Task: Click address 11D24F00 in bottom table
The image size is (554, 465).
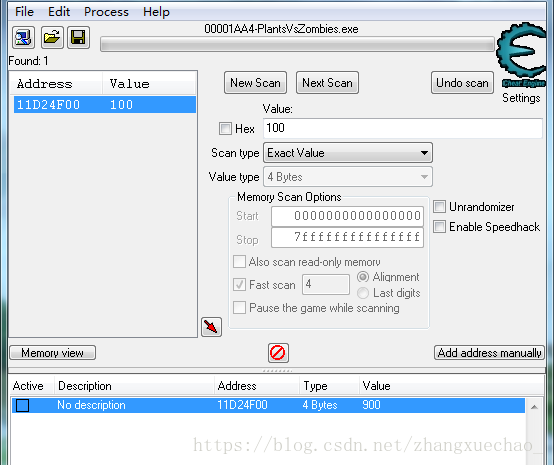Action: coord(242,405)
